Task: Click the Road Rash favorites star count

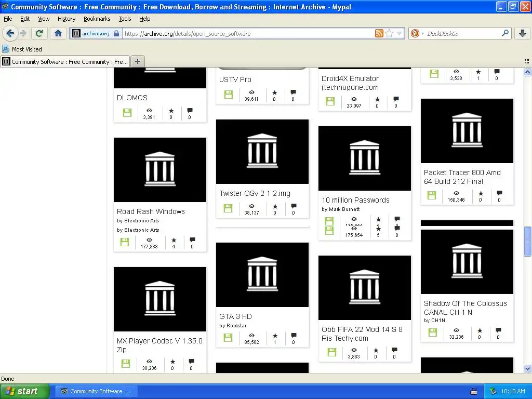Action: coord(174,243)
